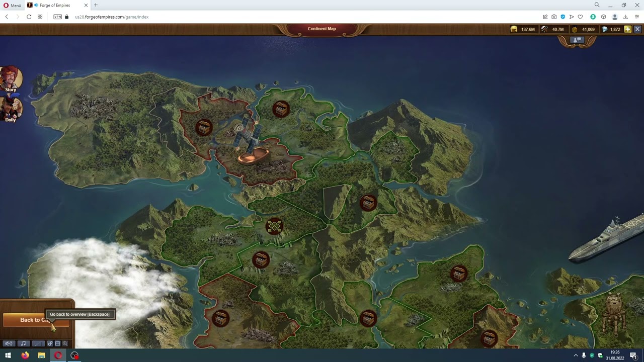This screenshot has width=644, height=362.
Task: Click the coins amount 137.6M
Action: 528,30
